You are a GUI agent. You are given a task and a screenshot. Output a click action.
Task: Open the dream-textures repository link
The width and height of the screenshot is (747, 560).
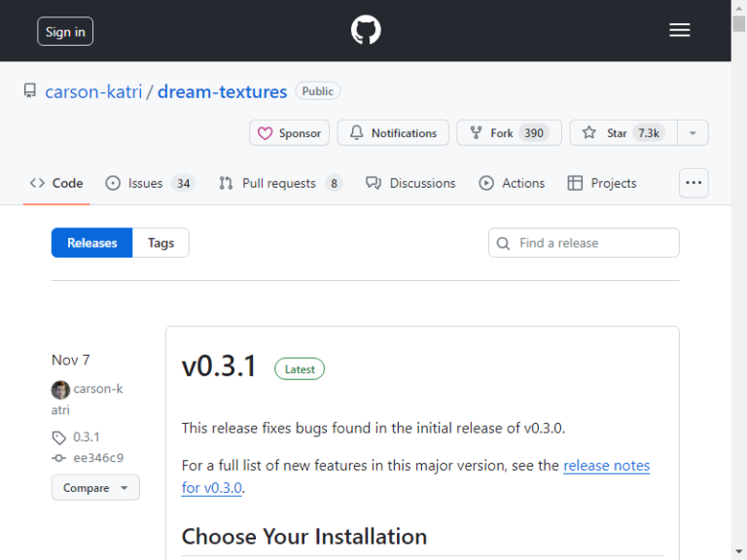pyautogui.click(x=222, y=91)
